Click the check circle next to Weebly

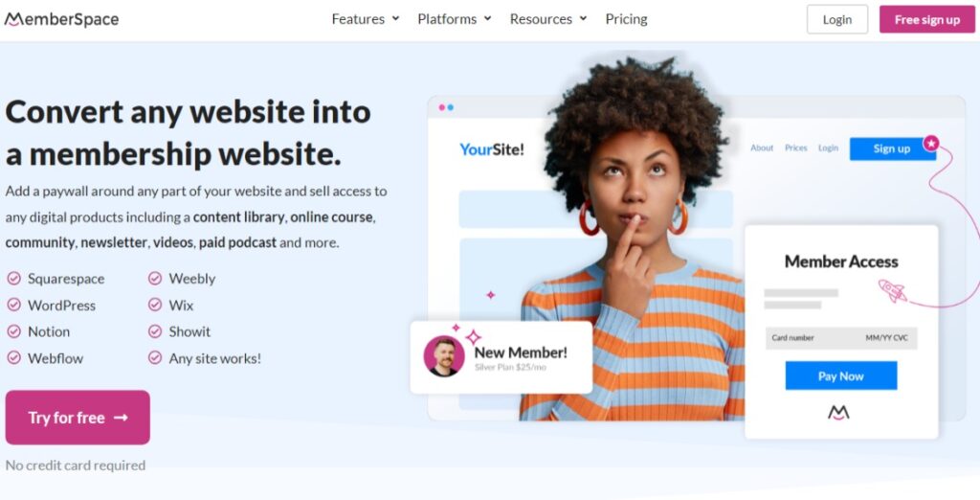pos(155,278)
